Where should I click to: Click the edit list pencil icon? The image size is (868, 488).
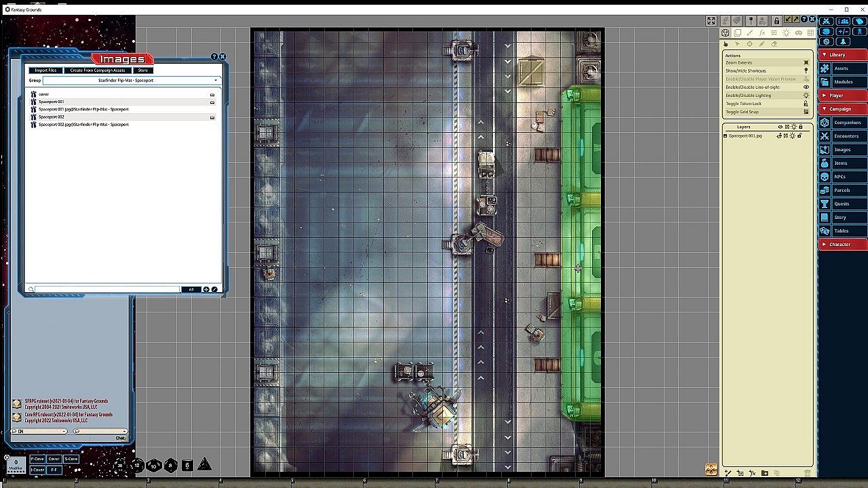tap(214, 289)
